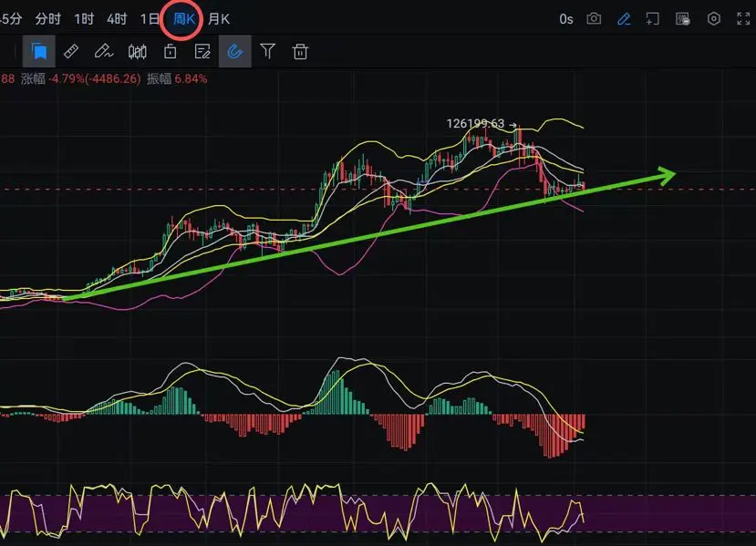Switch to the 分时 timeframe tab
Screen dimensions: 756x546
47,19
